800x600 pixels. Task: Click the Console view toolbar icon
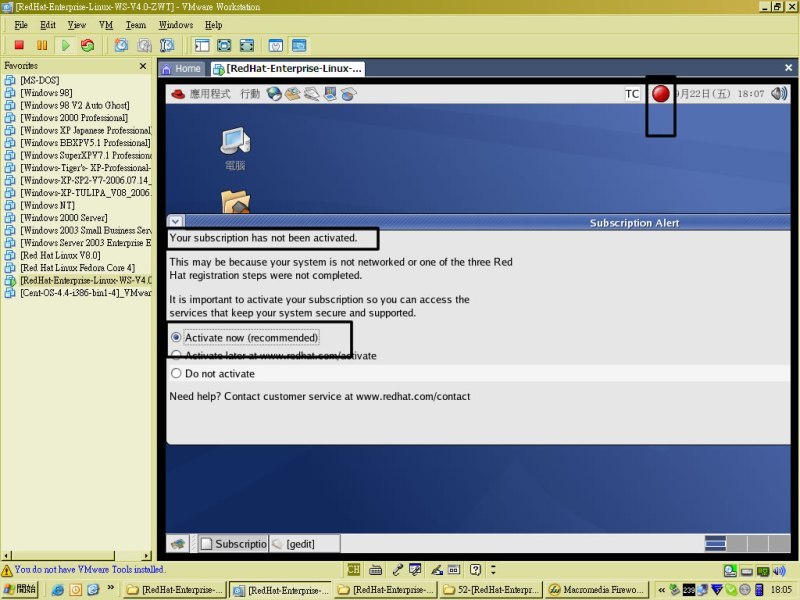[299, 45]
